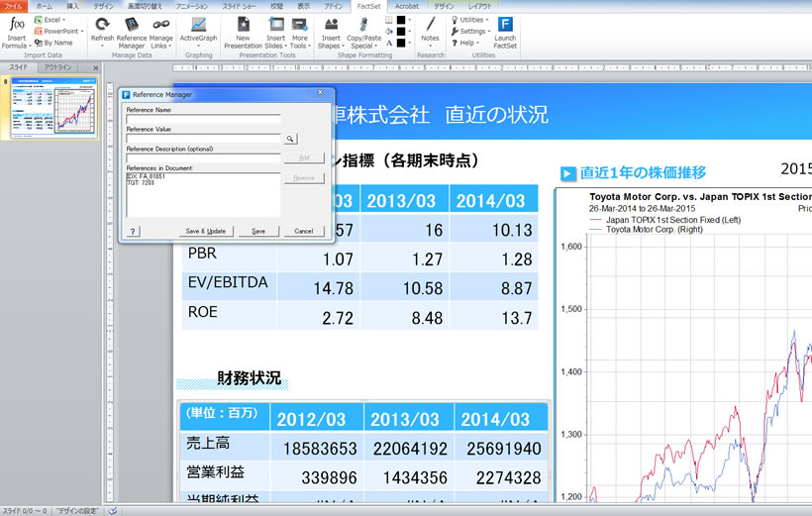
Task: Click the Reference Value input field
Action: pyautogui.click(x=203, y=139)
